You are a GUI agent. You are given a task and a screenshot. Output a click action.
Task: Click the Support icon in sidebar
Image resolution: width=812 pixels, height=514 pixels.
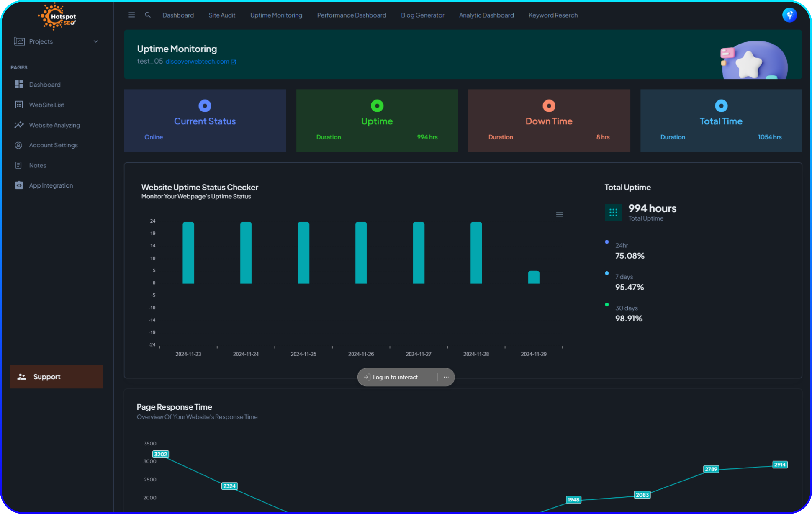(x=21, y=376)
